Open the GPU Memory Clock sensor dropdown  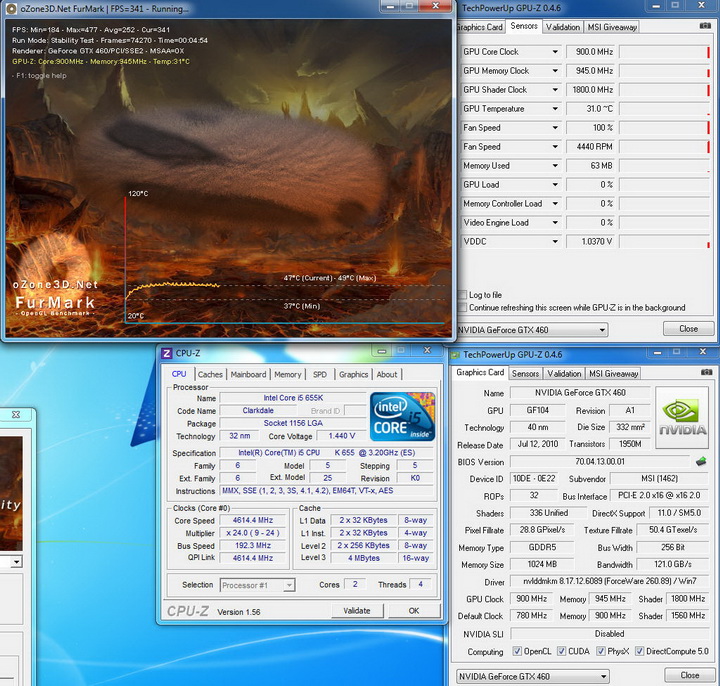click(x=555, y=71)
